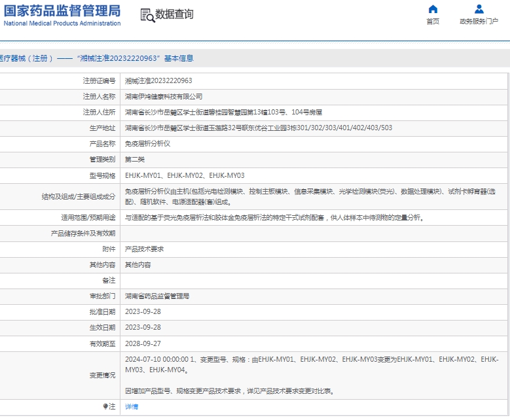Click the 产品技术要求 attachment value
The height and width of the screenshot is (420, 510).
pyautogui.click(x=145, y=249)
